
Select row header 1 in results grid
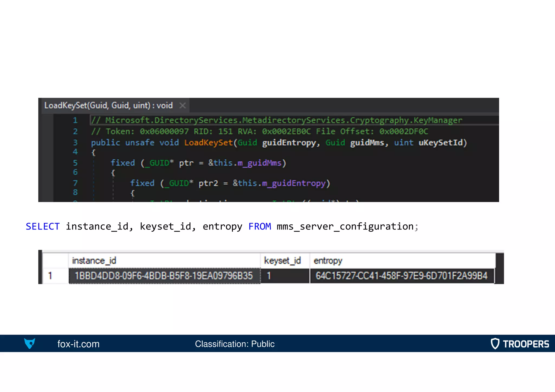(55, 276)
